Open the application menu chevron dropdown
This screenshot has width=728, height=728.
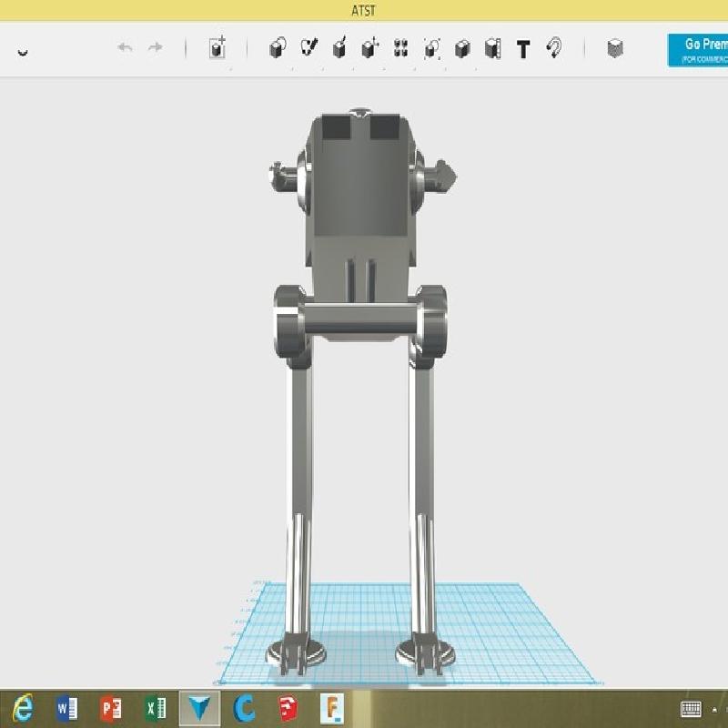pos(22,52)
